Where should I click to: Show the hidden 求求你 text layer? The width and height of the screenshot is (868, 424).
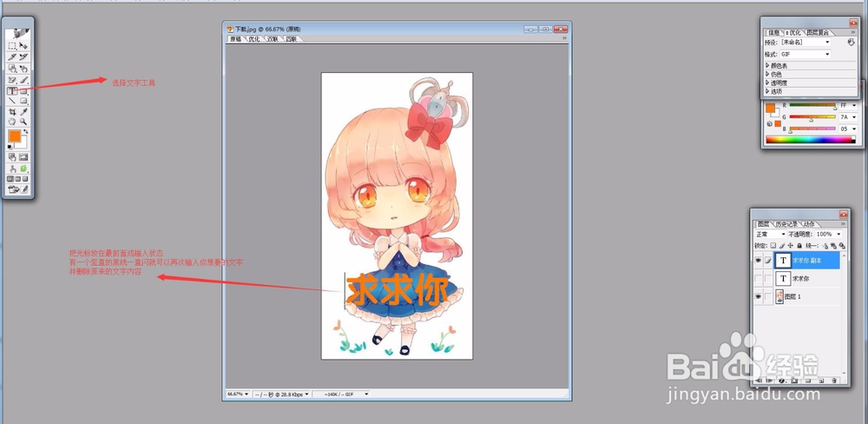[758, 279]
